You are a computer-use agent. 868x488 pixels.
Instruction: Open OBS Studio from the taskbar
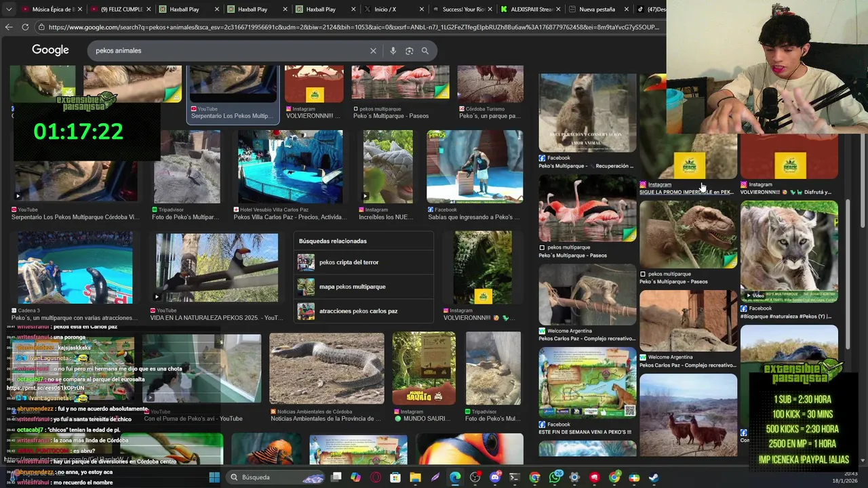click(x=475, y=477)
